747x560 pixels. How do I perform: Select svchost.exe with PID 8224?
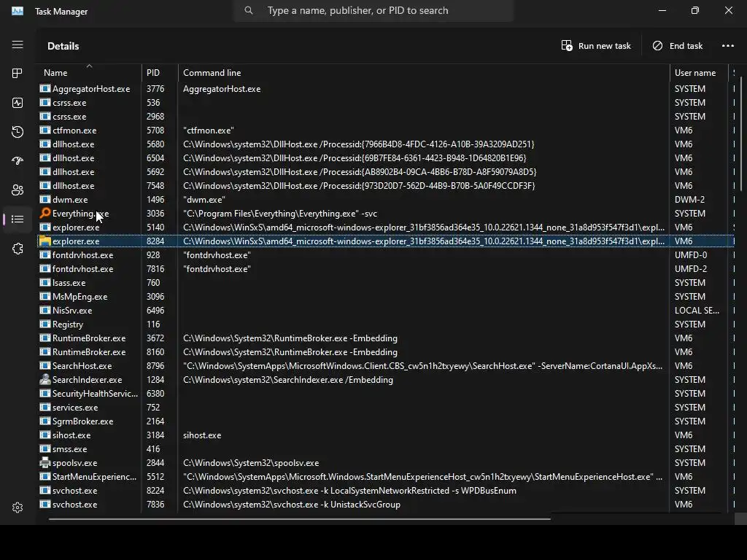[386, 491]
